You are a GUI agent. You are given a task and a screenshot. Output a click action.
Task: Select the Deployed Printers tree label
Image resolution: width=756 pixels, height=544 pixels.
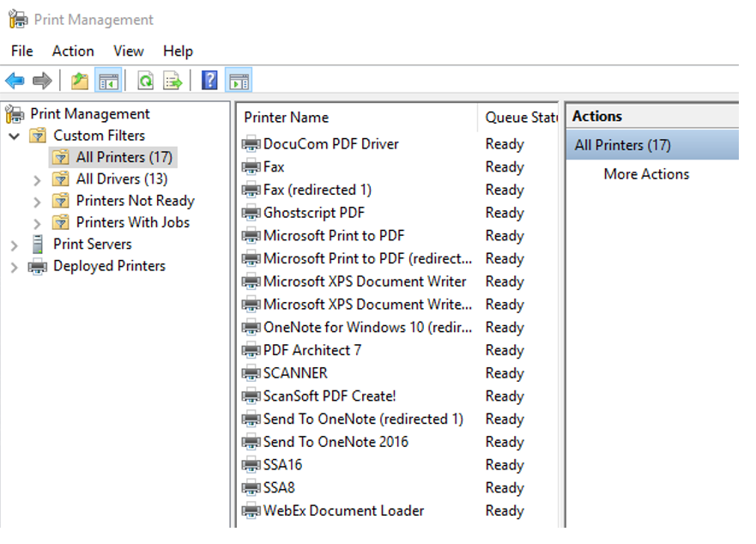click(x=110, y=266)
